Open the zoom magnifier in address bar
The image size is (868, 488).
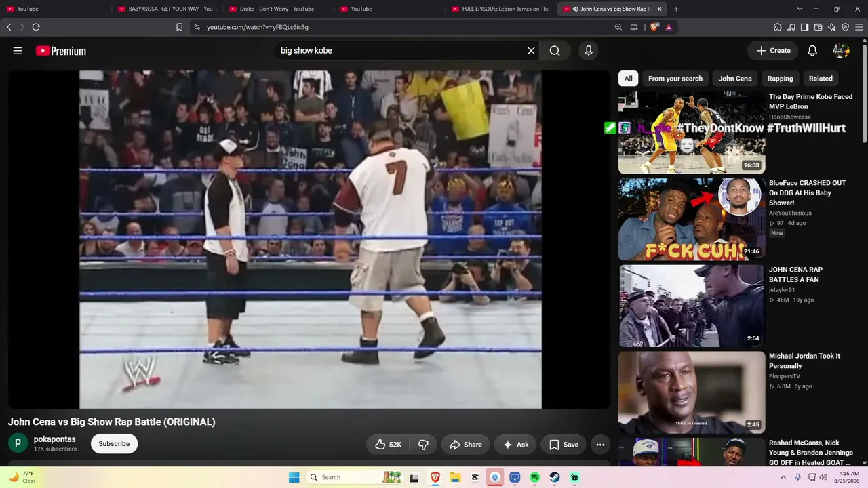point(618,27)
